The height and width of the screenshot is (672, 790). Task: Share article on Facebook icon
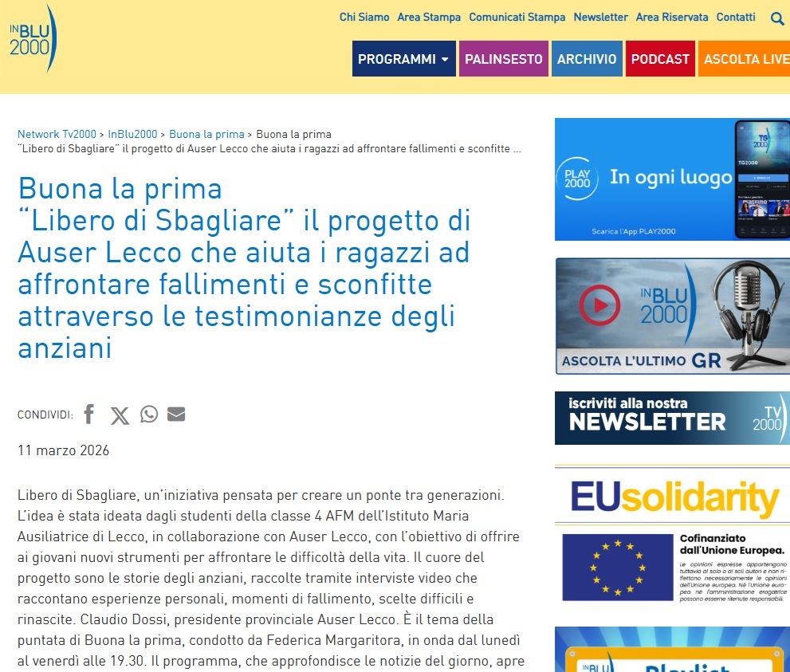coord(89,415)
